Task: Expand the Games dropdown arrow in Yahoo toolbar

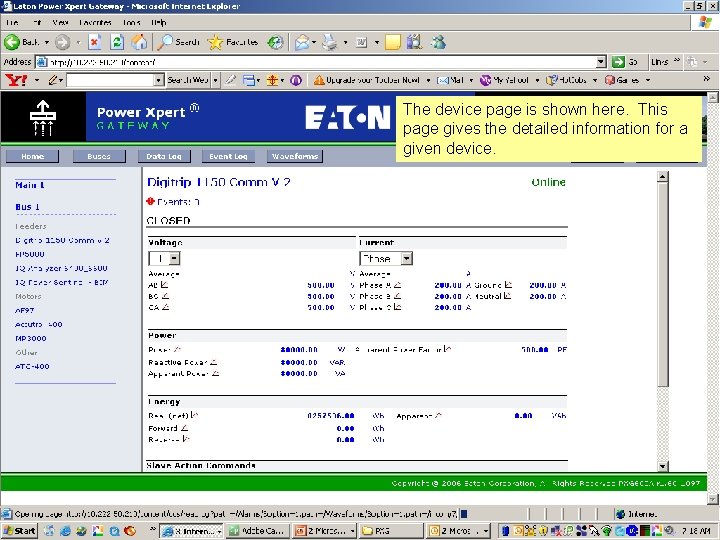Action: pyautogui.click(x=648, y=80)
